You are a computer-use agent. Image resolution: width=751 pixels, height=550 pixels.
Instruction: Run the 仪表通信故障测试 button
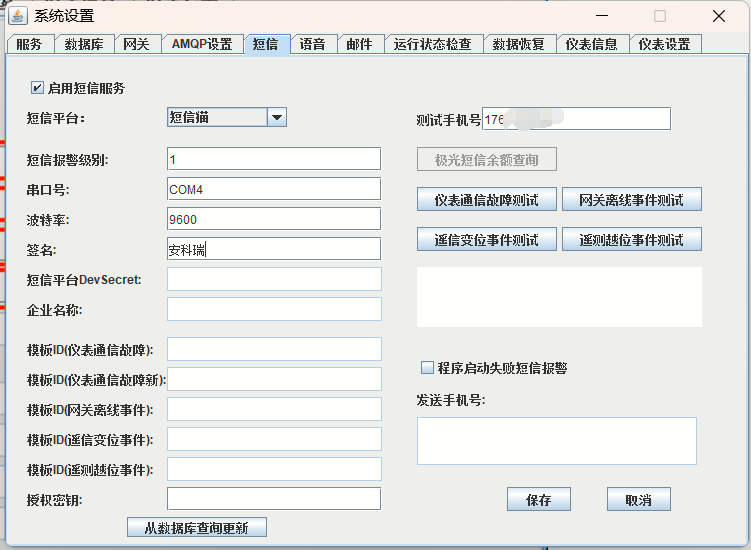(x=486, y=200)
